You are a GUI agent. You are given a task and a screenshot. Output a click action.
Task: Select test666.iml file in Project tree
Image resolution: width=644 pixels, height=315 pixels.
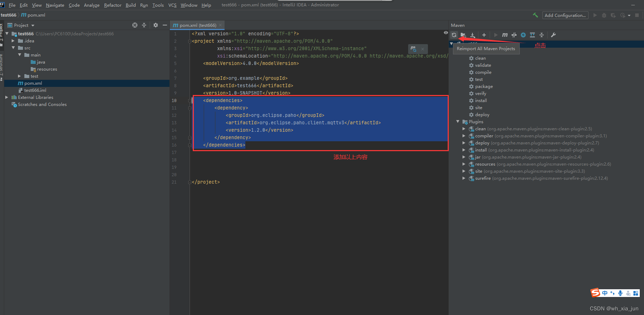pyautogui.click(x=35, y=90)
